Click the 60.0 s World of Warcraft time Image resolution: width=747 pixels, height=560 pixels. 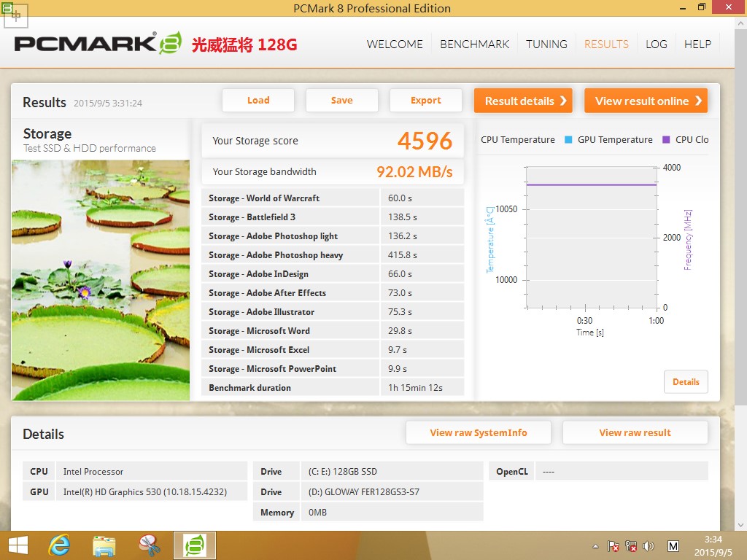tap(400, 198)
